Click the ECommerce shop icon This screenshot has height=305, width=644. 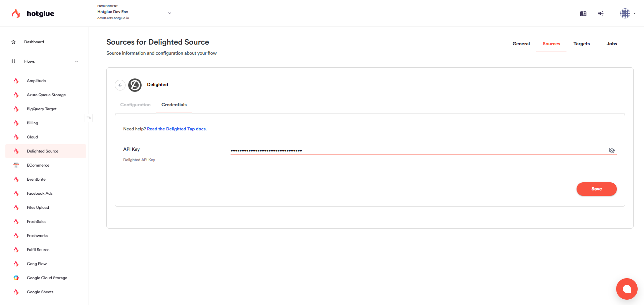(16, 165)
